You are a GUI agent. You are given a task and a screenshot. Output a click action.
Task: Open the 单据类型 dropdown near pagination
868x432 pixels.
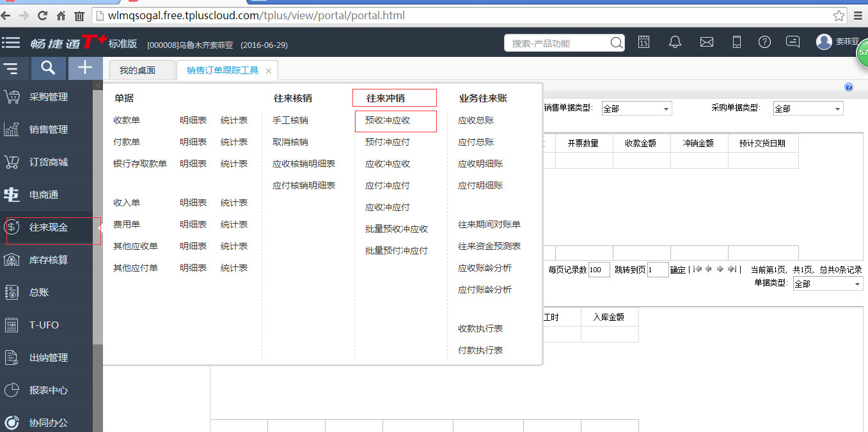pyautogui.click(x=828, y=284)
